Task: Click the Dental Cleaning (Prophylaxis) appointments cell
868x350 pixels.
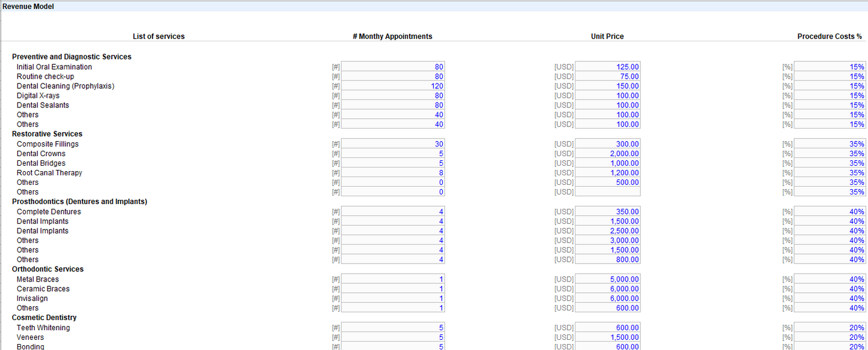Action: 392,86
